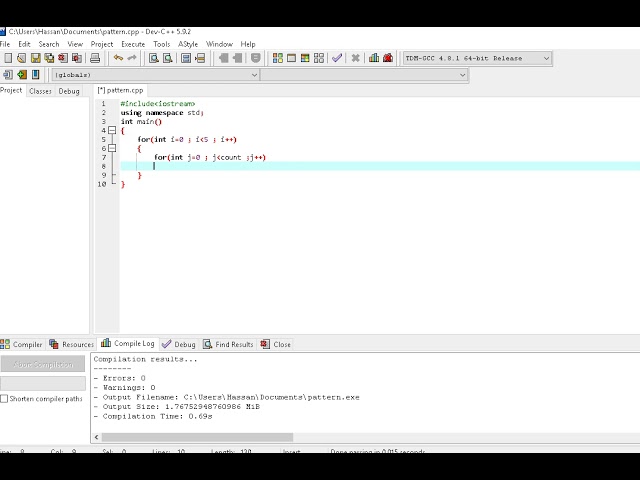The width and height of the screenshot is (640, 480).
Task: Open Replace with the second magnifier icon
Action: point(167,58)
